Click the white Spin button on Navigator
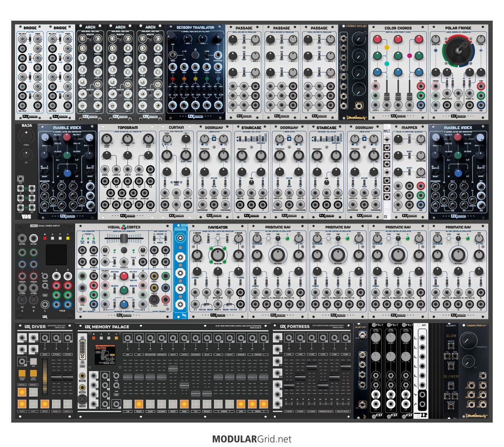The height and width of the screenshot is (447, 504). pos(218,238)
